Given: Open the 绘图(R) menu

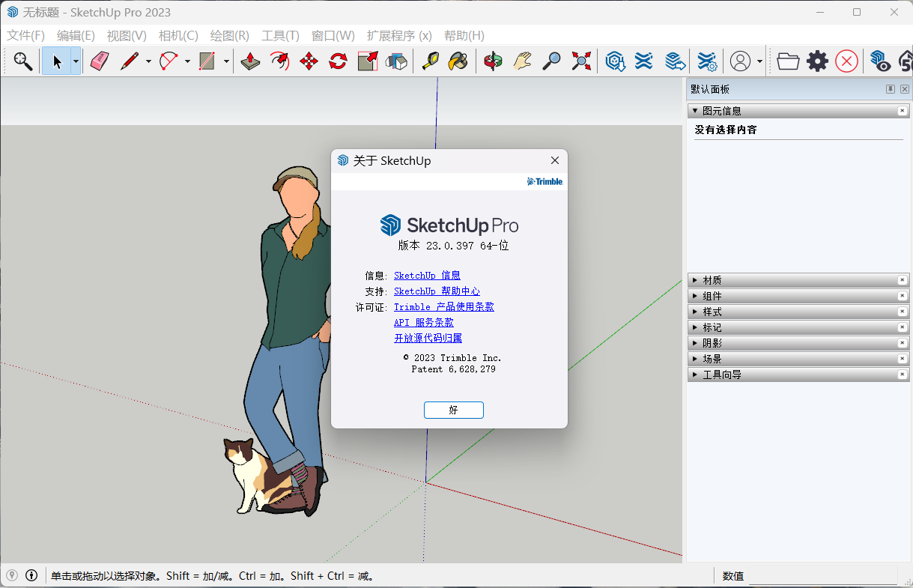Looking at the screenshot, I should pos(230,35).
